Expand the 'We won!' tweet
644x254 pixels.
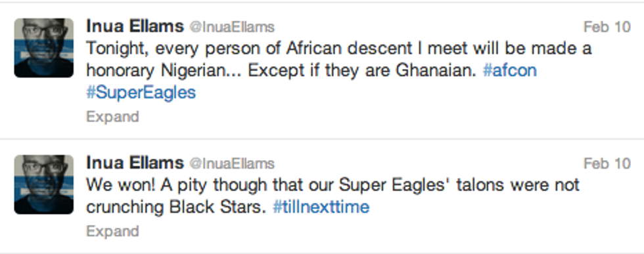tap(112, 232)
